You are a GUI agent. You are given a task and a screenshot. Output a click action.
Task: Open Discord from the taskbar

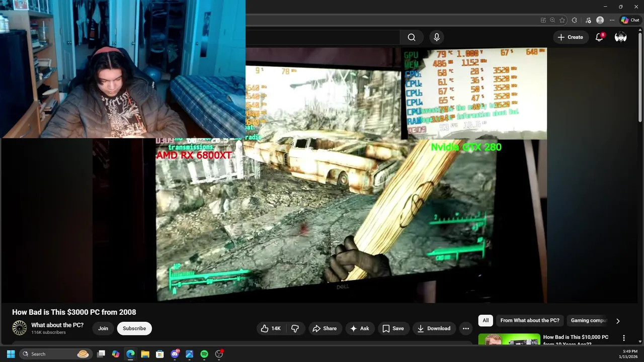click(175, 354)
